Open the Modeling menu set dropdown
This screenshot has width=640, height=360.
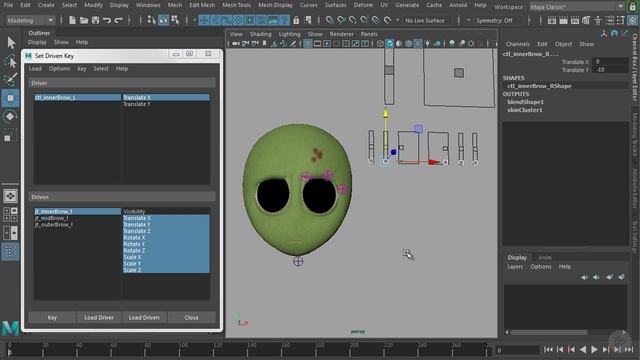30,20
